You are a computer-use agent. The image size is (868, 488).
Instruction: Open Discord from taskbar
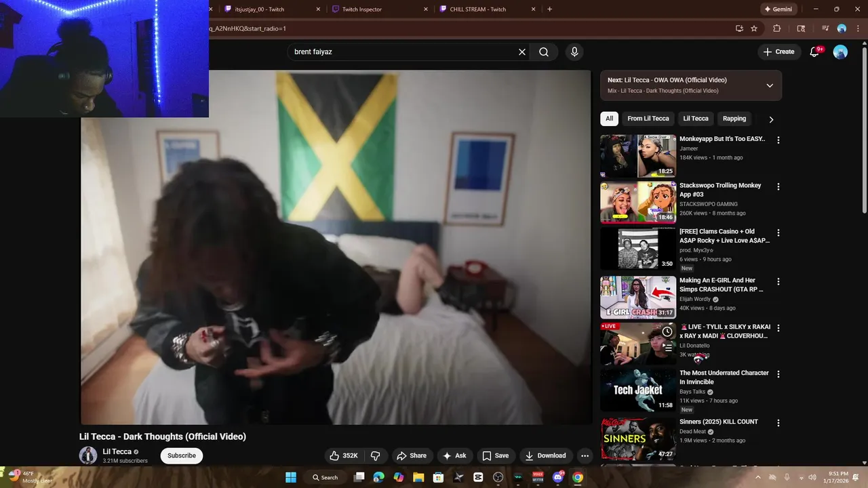click(x=558, y=477)
